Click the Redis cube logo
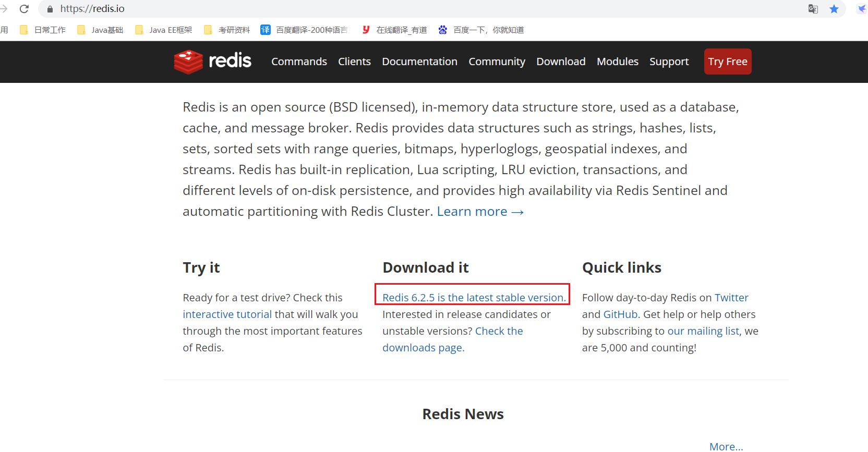Viewport: 868px width, 452px height. click(188, 62)
